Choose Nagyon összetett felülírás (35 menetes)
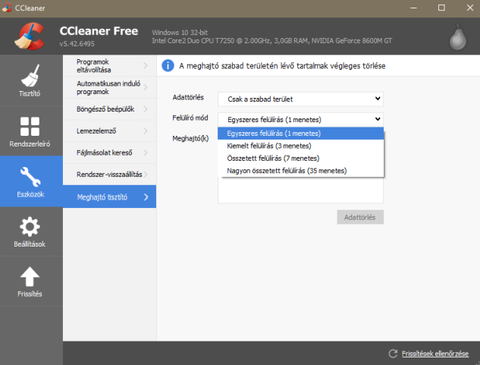480x365 pixels. (301, 171)
